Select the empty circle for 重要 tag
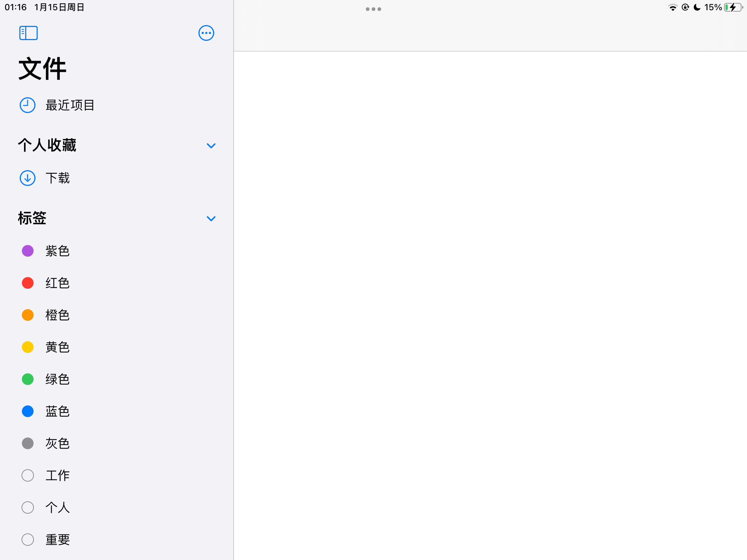The height and width of the screenshot is (560, 747). tap(28, 540)
